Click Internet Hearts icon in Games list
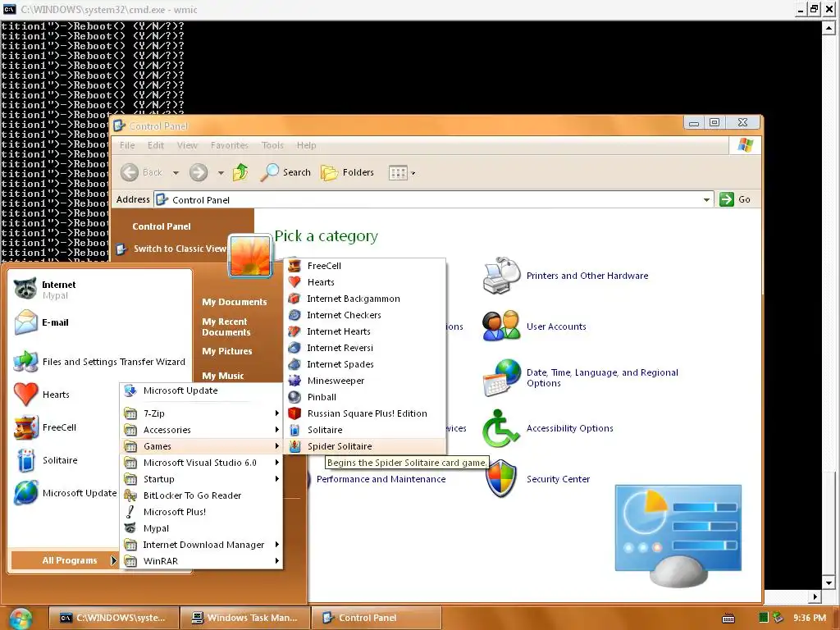Screen dimensions: 840x630 [294, 331]
